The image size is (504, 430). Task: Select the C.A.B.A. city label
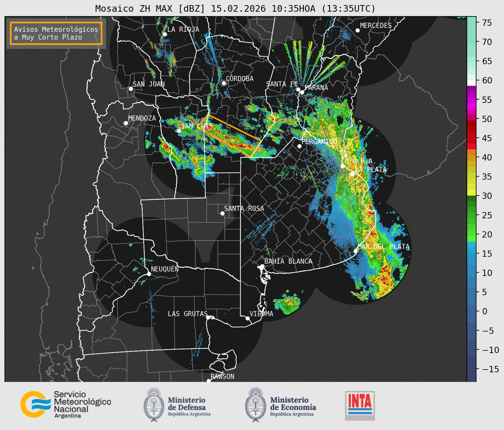360,161
